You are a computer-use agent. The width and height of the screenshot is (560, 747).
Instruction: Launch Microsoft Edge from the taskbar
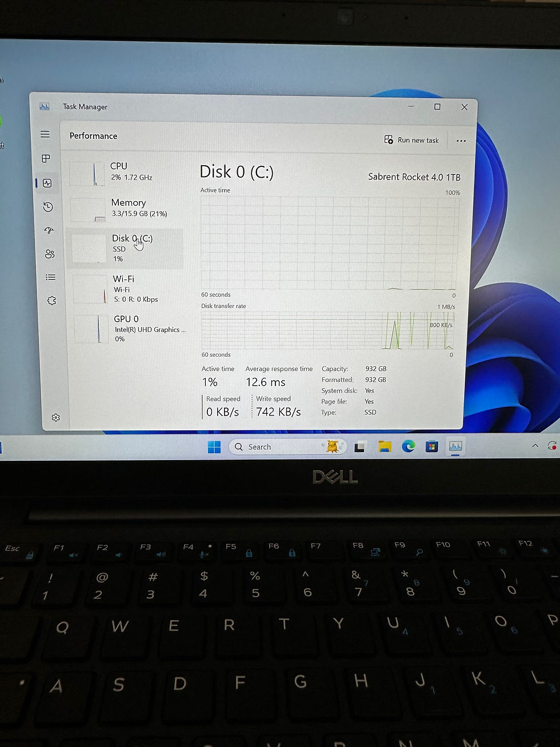click(408, 446)
